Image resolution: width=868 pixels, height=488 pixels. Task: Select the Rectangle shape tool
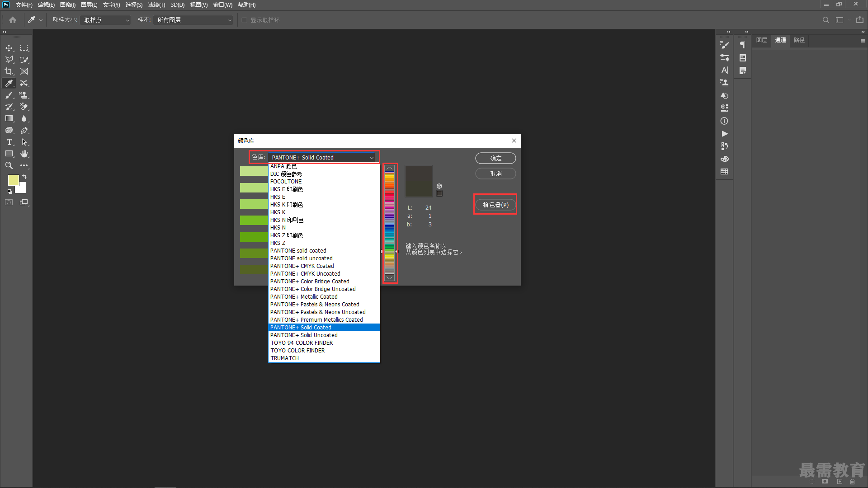(x=9, y=154)
